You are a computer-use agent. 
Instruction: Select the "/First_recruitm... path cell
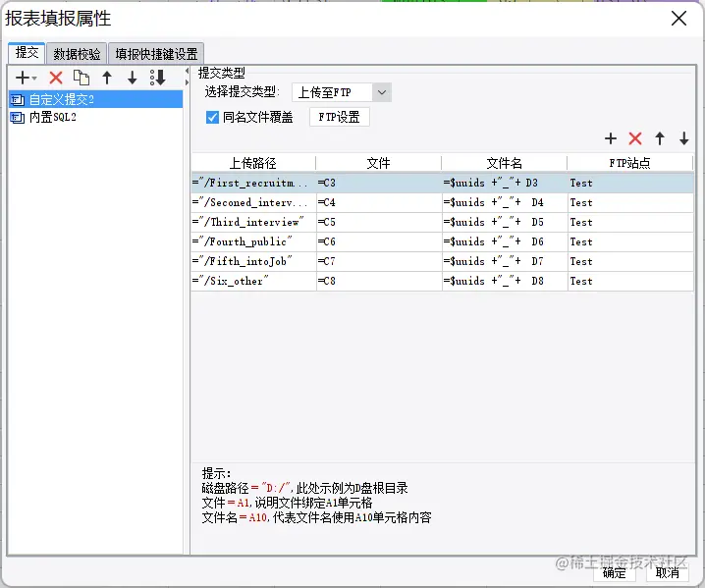[x=253, y=183]
